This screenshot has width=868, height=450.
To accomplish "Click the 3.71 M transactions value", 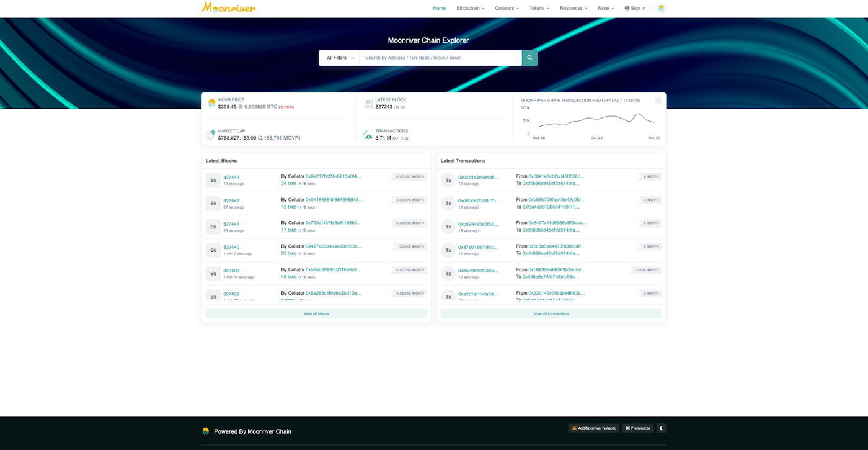I will tap(383, 138).
